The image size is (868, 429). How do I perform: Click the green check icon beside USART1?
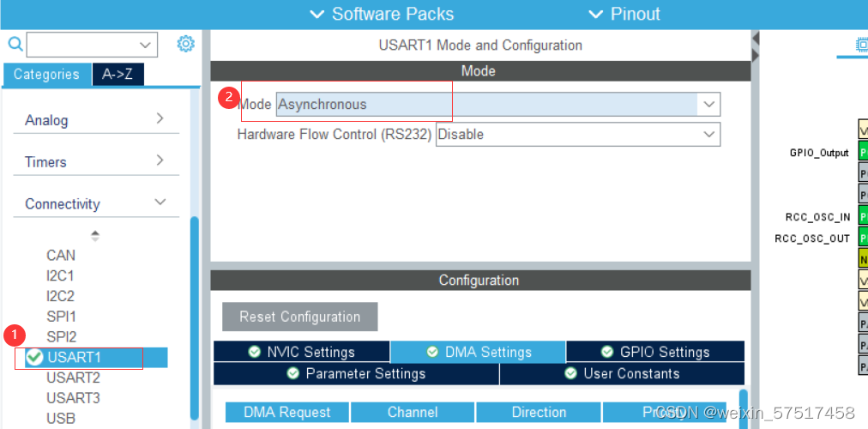coord(34,358)
